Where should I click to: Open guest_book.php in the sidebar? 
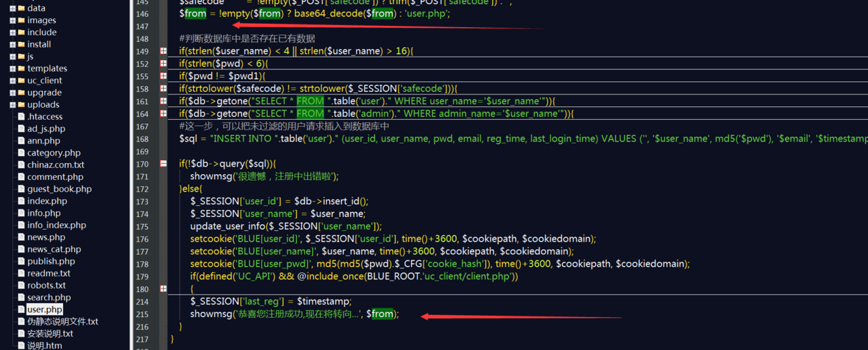coord(59,189)
